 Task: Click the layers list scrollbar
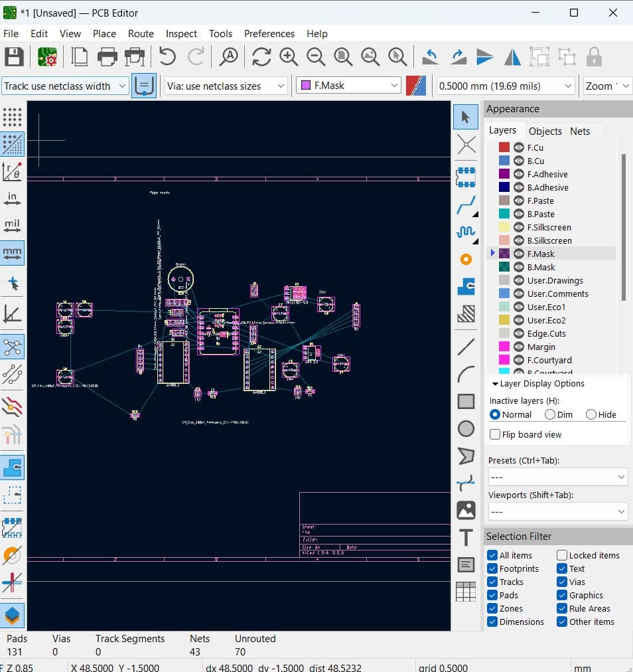click(623, 227)
